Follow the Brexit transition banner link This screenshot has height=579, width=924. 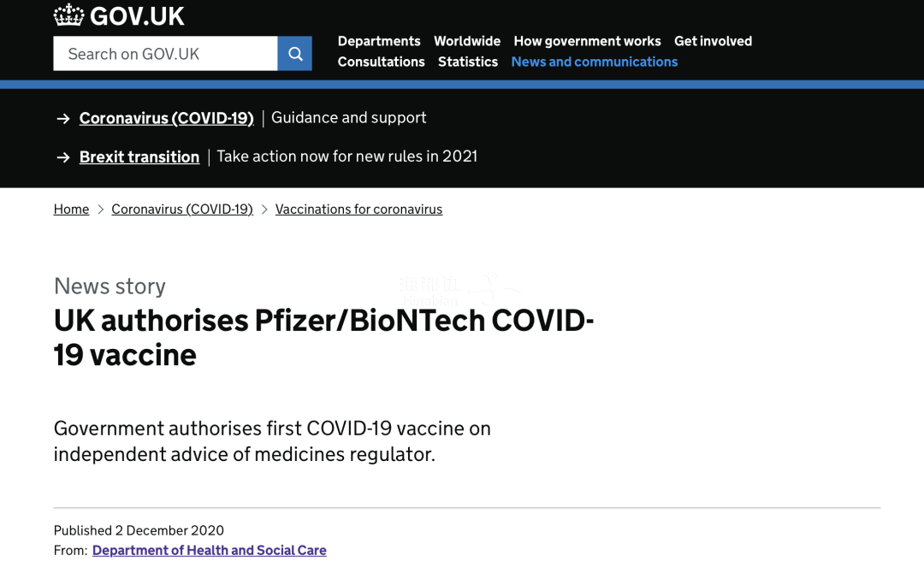(x=139, y=157)
